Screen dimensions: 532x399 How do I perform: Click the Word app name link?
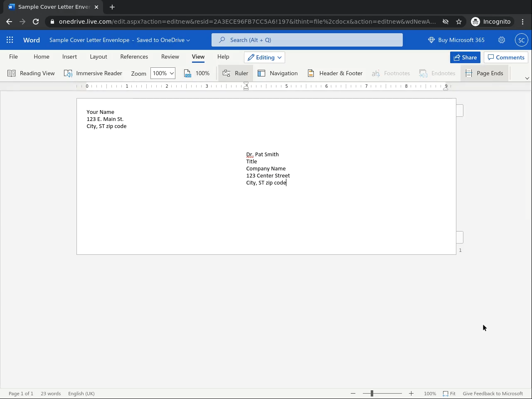tap(32, 40)
